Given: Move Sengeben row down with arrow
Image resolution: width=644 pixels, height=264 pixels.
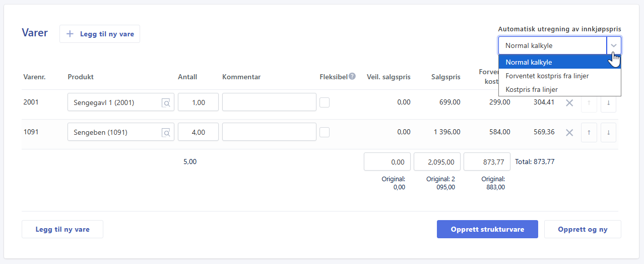Looking at the screenshot, I should coord(608,133).
